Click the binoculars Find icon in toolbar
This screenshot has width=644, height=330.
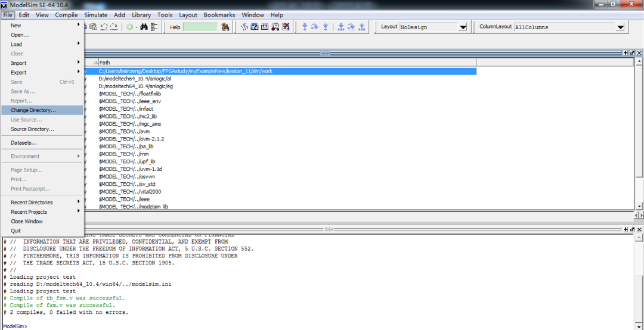[144, 27]
